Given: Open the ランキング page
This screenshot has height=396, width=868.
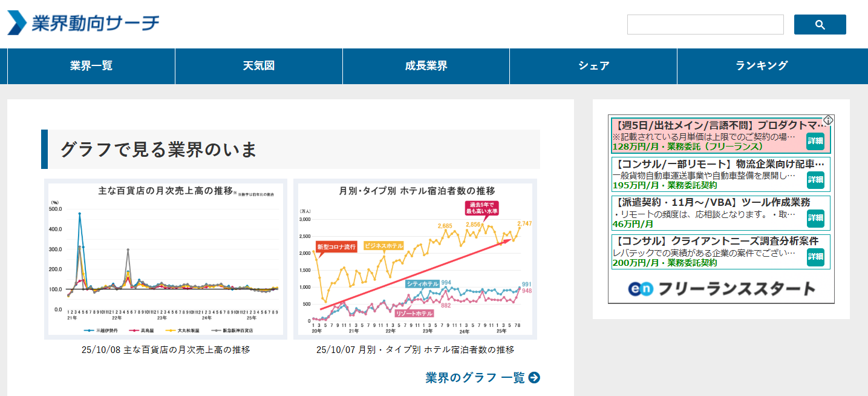Looking at the screenshot, I should click(x=761, y=66).
